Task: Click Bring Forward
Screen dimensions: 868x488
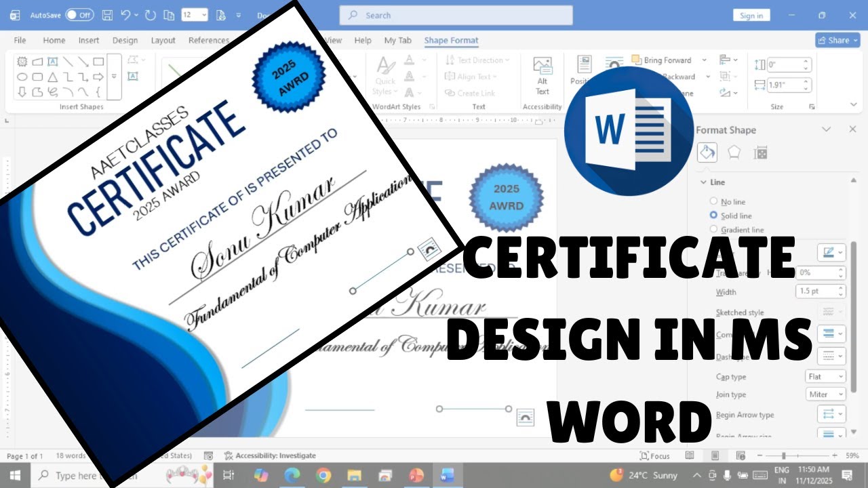Action: click(661, 60)
